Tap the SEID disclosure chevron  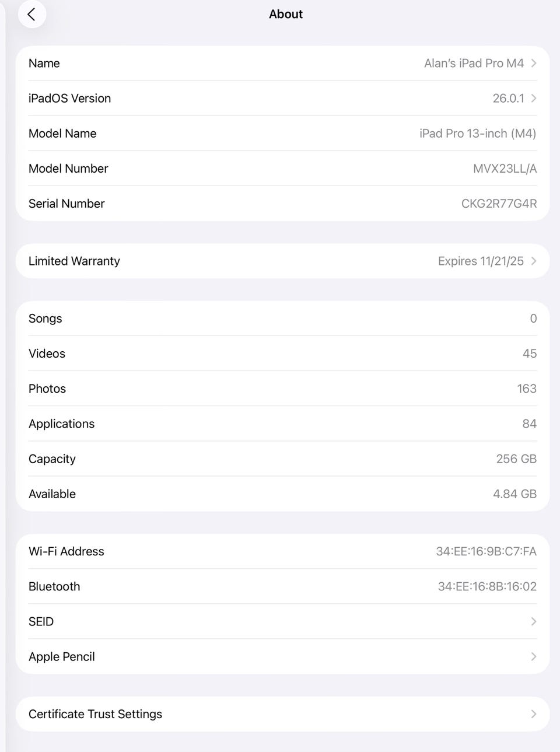534,622
